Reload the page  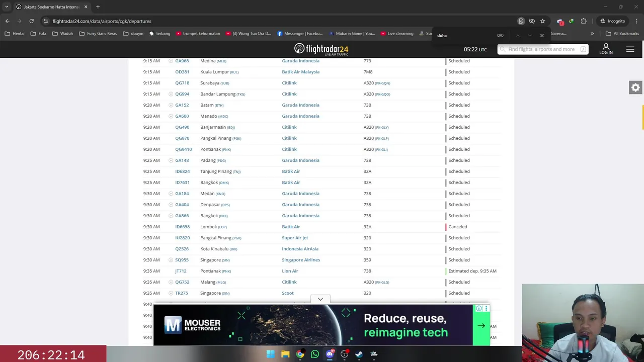31,21
